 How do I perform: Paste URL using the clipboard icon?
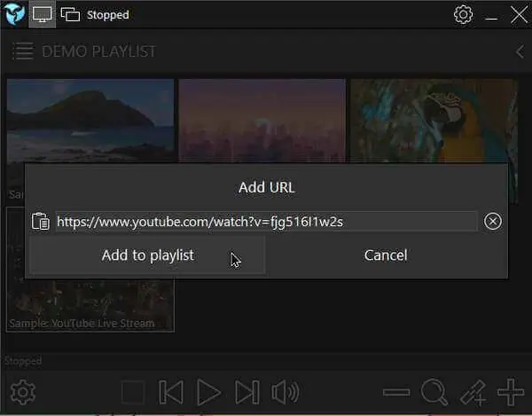pos(41,221)
